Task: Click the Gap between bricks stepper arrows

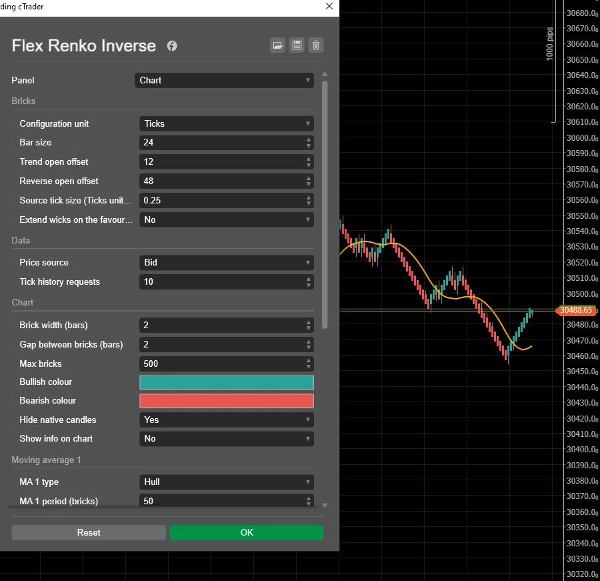Action: pyautogui.click(x=309, y=344)
